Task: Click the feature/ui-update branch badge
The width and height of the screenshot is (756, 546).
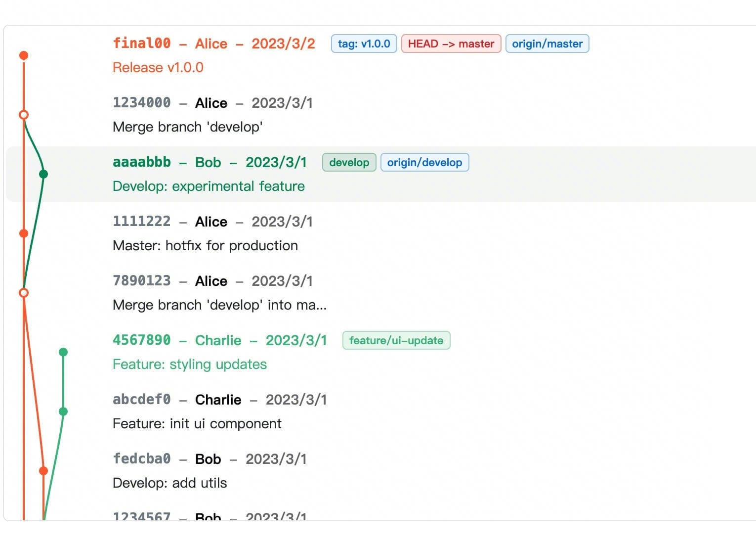Action: click(x=396, y=340)
